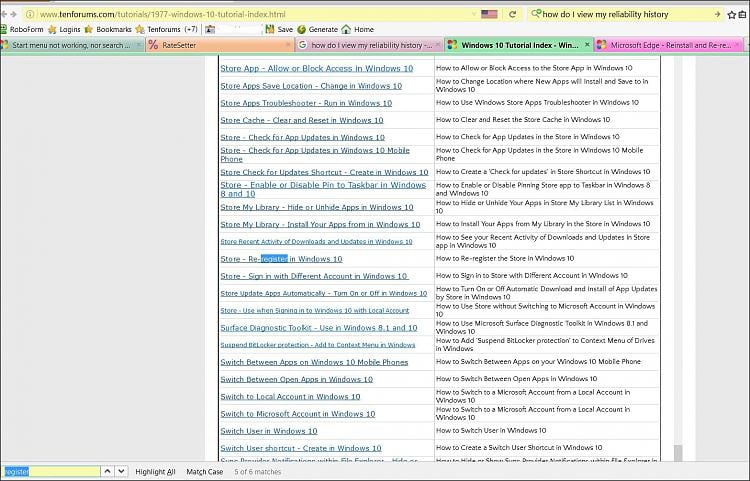Image resolution: width=750 pixels, height=481 pixels.
Task: Click the URL address field
Action: coord(249,14)
